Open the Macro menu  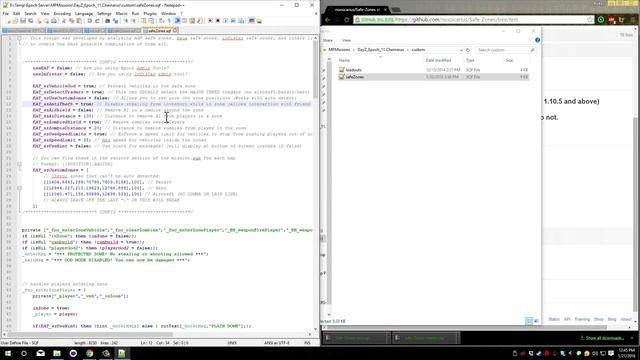121,13
